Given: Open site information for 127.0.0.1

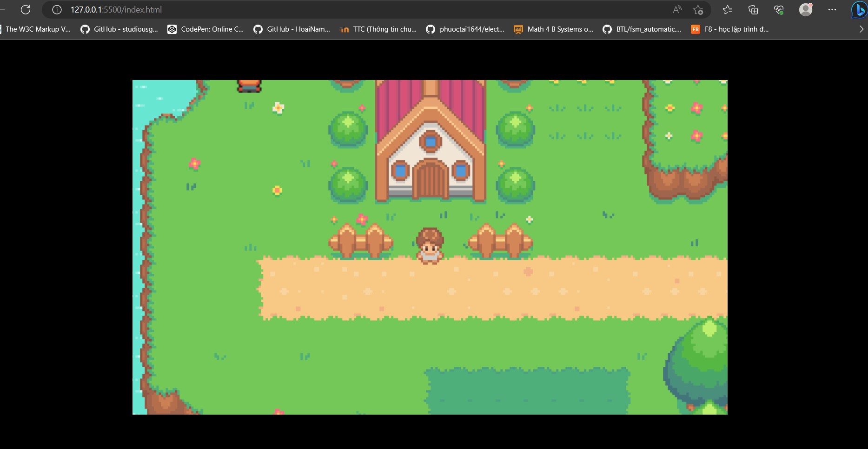Looking at the screenshot, I should click(56, 9).
